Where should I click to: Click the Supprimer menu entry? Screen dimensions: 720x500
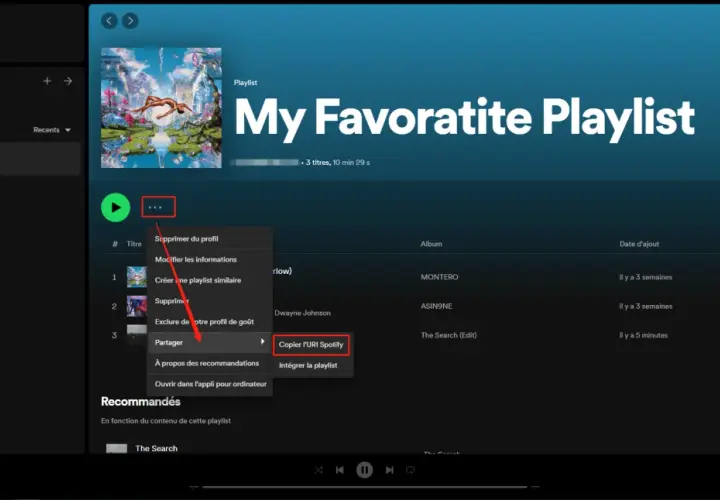(210, 301)
